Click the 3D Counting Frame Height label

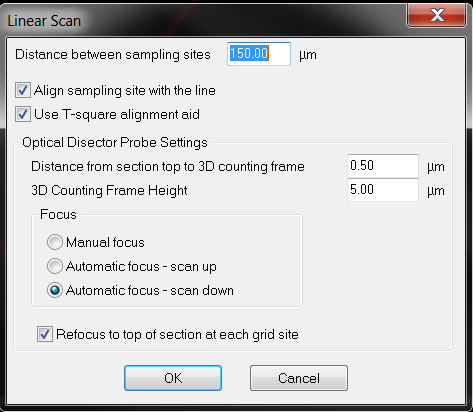point(109,190)
